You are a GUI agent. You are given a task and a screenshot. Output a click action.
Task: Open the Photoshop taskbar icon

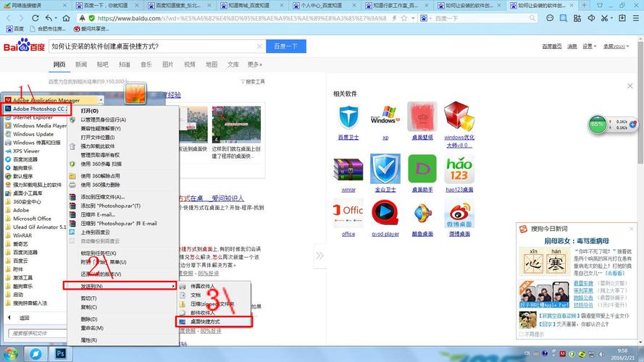60,353
